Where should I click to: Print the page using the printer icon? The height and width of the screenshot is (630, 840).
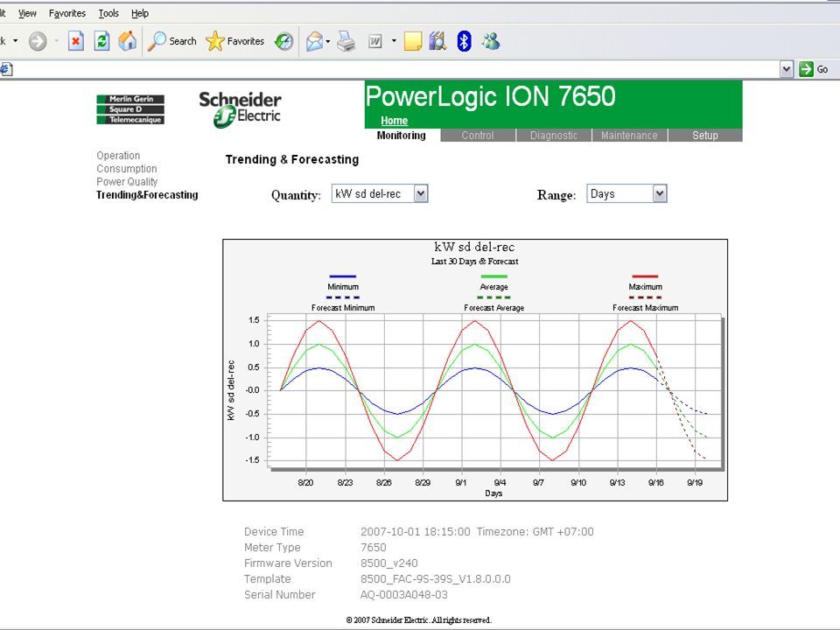(x=346, y=41)
